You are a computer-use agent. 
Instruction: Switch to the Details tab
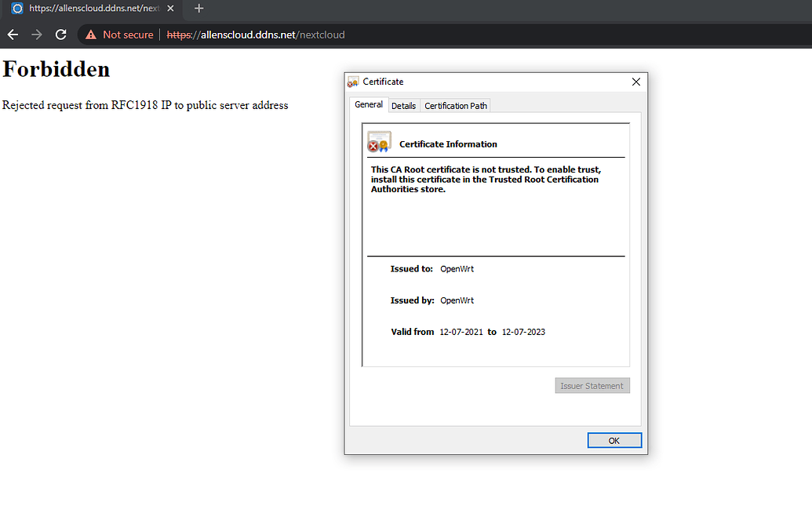click(403, 105)
